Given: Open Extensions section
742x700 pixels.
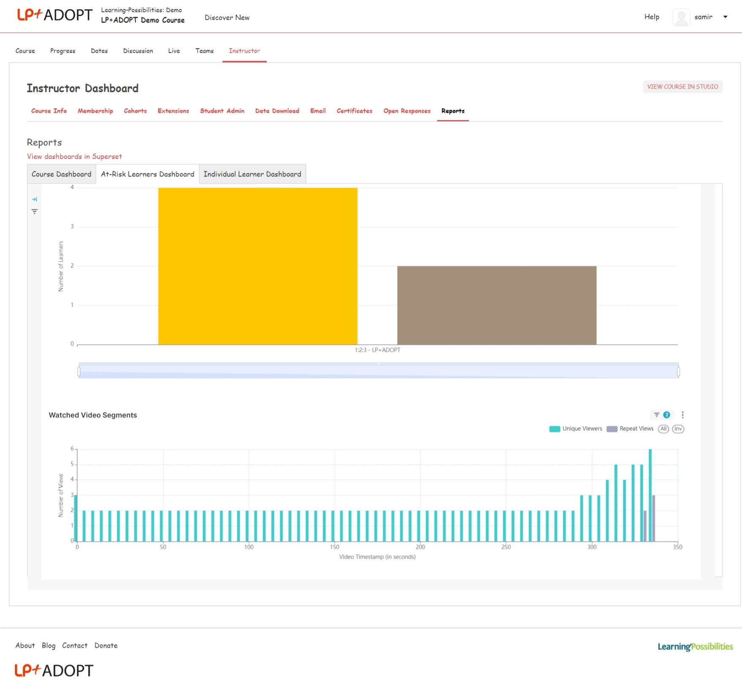Looking at the screenshot, I should (173, 111).
